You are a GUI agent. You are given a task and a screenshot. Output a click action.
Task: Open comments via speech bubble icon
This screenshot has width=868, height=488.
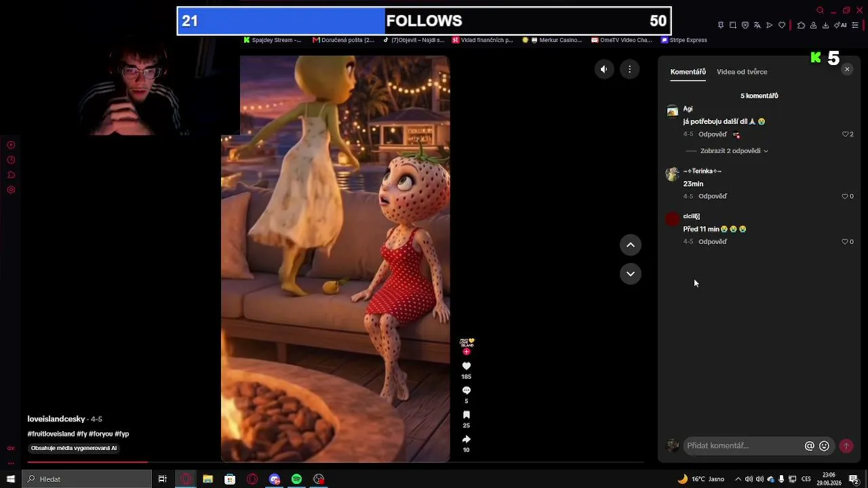point(466,390)
